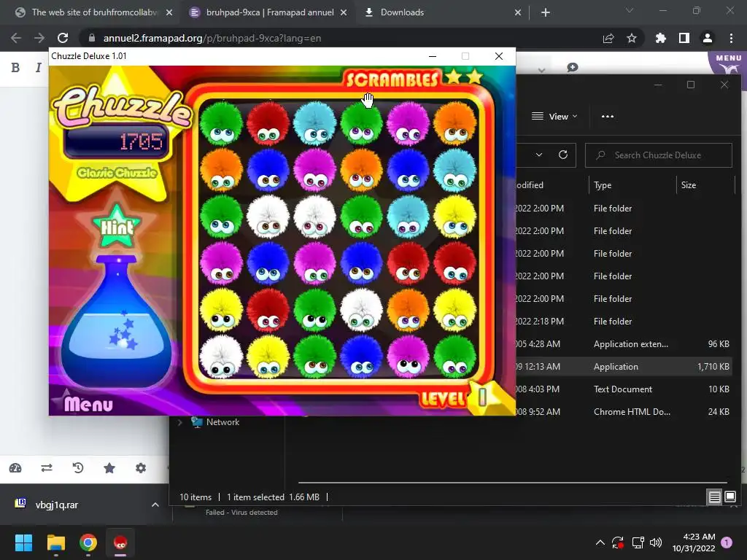The image size is (747, 560).
Task: Open a new Chrome tab
Action: [546, 12]
